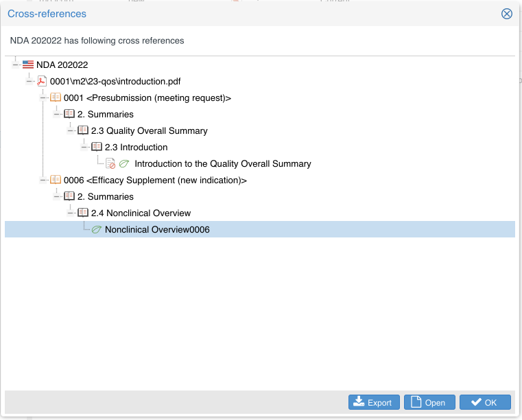Screen dimensions: 522x420
Task: Close the Cross-references dialog
Action: pyautogui.click(x=507, y=14)
